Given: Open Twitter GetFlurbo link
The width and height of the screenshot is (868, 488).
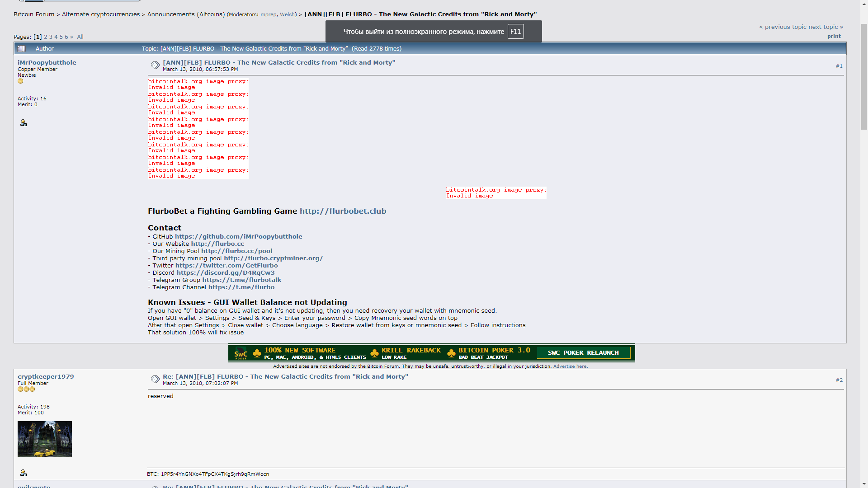Looking at the screenshot, I should coord(226,266).
